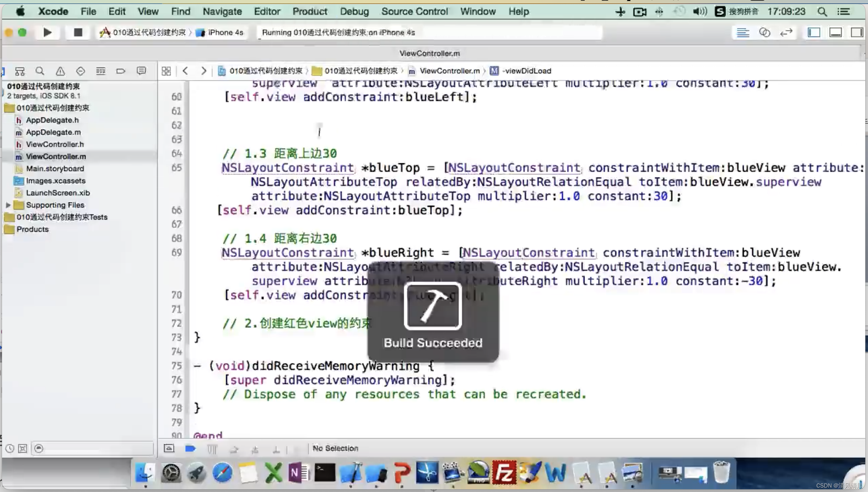Toggle the Debug area visibility
The width and height of the screenshot is (868, 492).
[835, 32]
